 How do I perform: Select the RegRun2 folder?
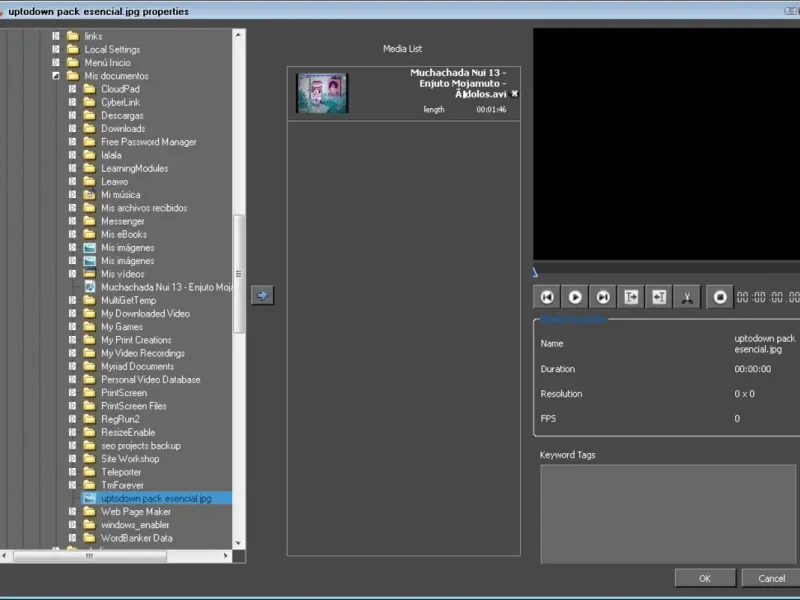[x=120, y=419]
